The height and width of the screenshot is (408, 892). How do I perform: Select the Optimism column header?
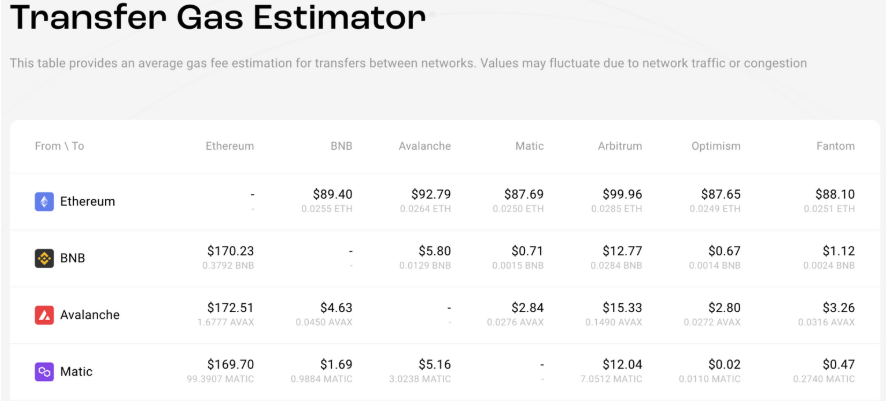pyautogui.click(x=716, y=146)
